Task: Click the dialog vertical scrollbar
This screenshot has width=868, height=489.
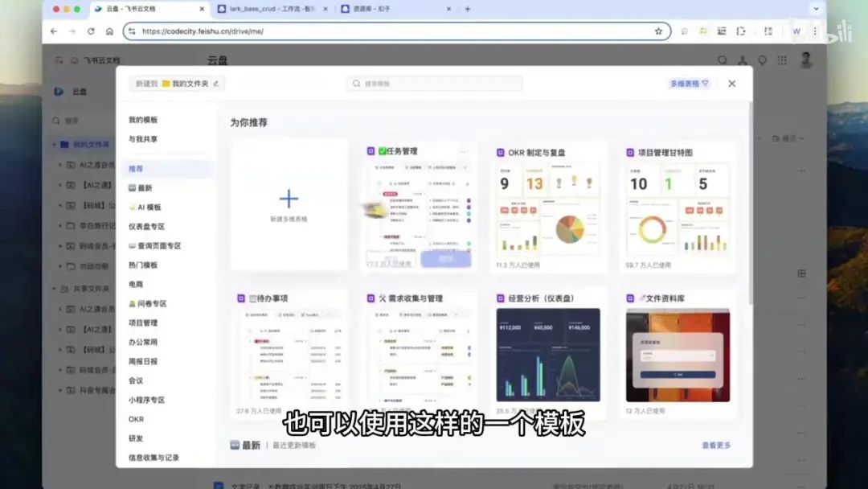Action: (x=750, y=202)
